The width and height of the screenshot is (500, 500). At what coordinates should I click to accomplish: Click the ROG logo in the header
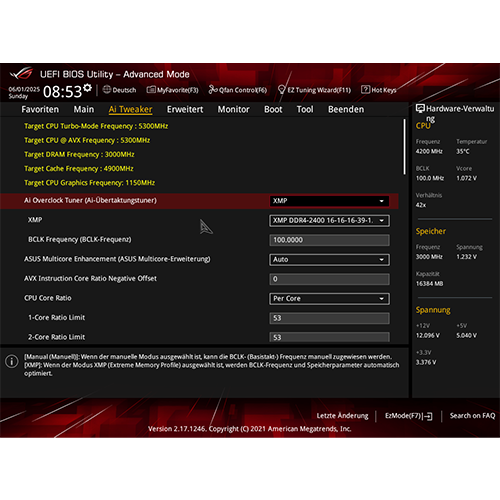tap(21, 74)
